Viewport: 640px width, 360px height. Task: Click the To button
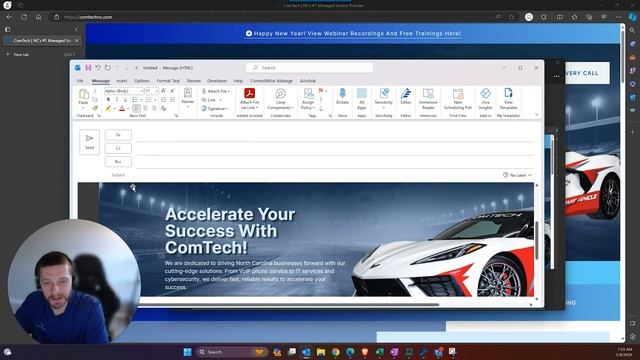point(118,135)
